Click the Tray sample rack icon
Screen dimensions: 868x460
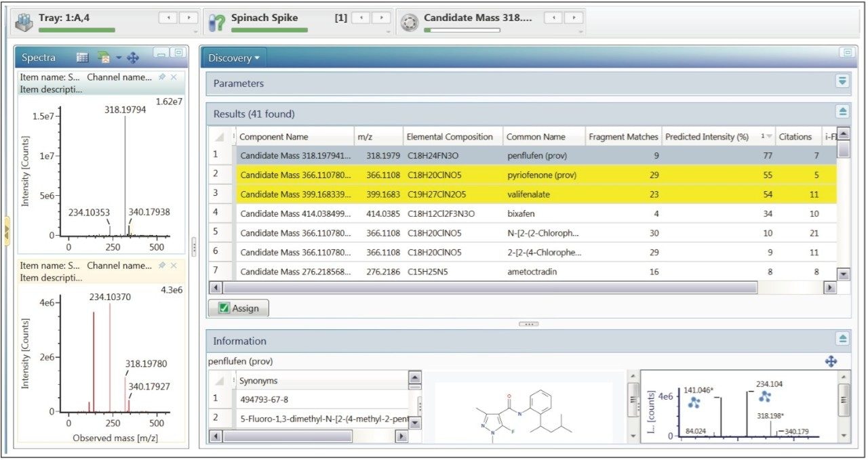tap(24, 22)
